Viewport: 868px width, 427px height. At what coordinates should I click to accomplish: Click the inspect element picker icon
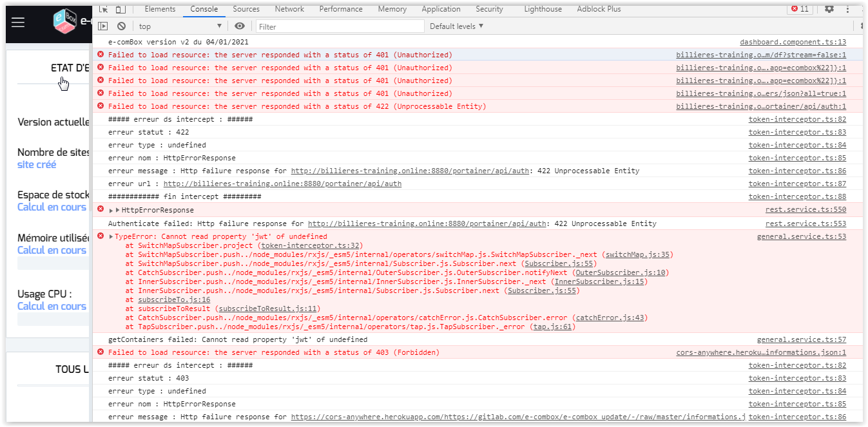coord(103,9)
